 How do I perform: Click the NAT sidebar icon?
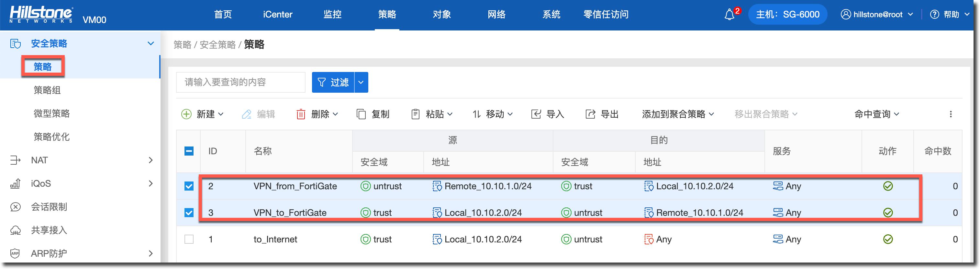click(15, 160)
